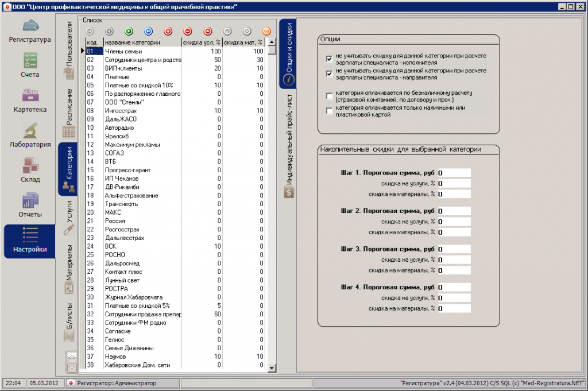Go to the Склад section
Viewport: 588px width, 391px height.
[x=30, y=171]
